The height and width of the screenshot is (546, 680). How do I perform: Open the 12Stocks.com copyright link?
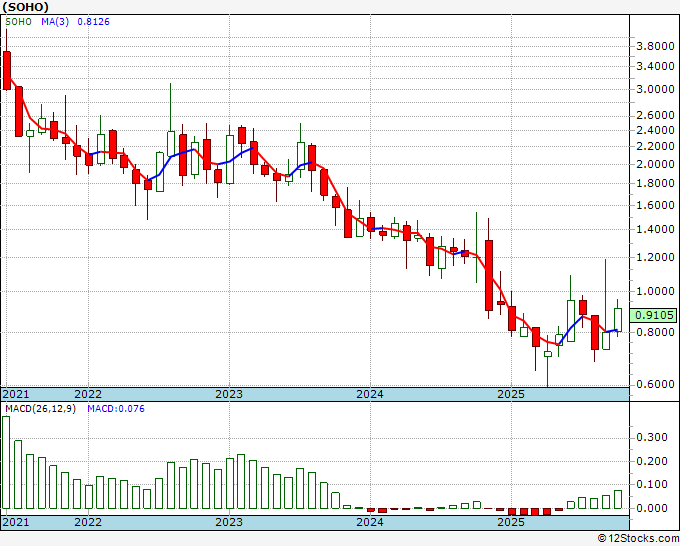tap(638, 539)
